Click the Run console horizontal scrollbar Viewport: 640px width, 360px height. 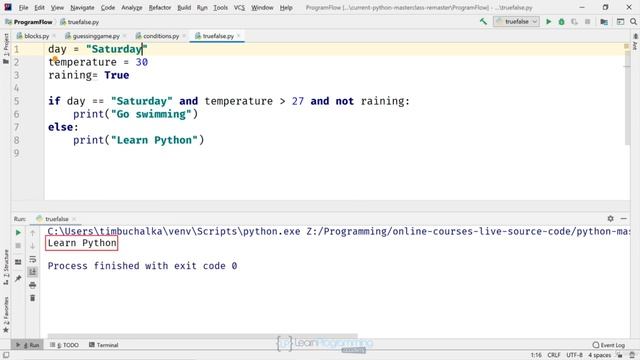point(202,336)
